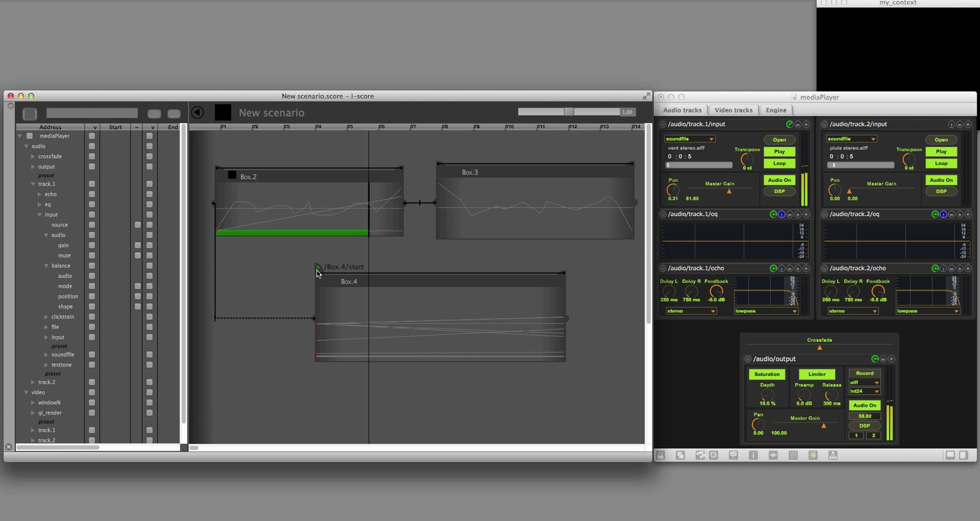The image size is (980, 521).
Task: Toggle Audio On for track.1 input
Action: pos(779,180)
